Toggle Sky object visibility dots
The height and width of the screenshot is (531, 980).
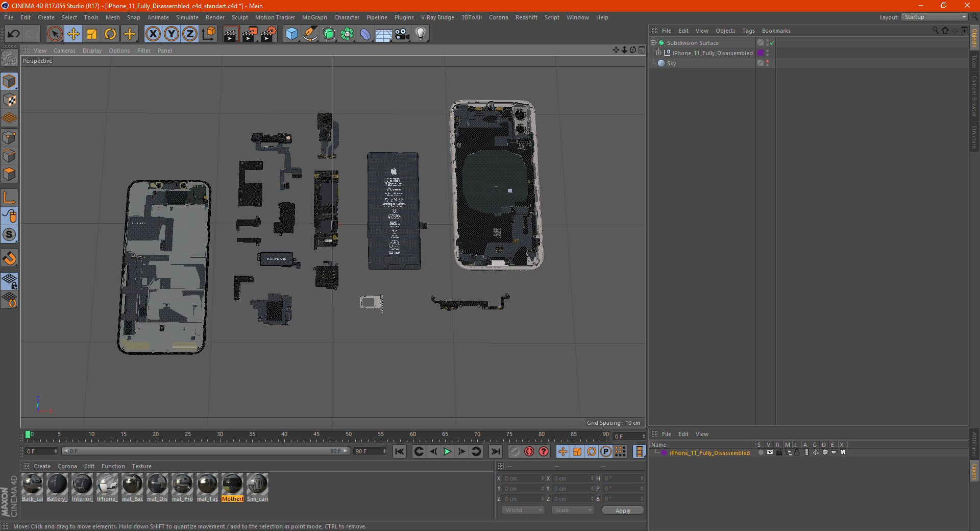(767, 63)
